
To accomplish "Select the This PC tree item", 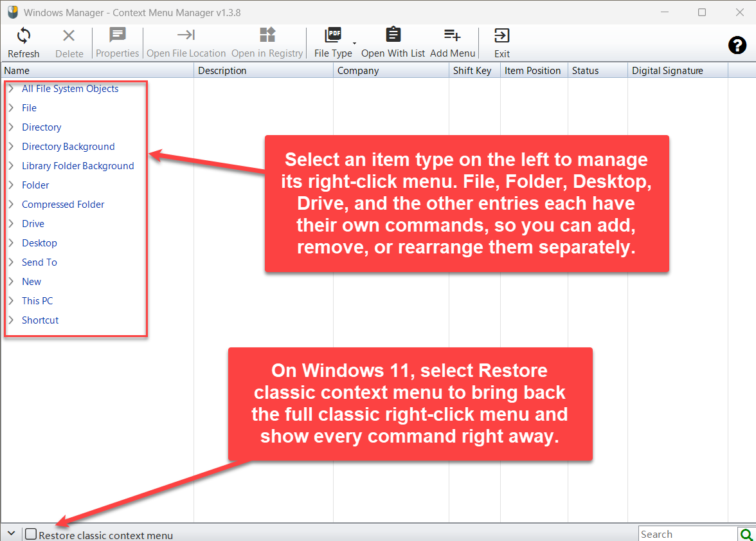I will [x=37, y=301].
